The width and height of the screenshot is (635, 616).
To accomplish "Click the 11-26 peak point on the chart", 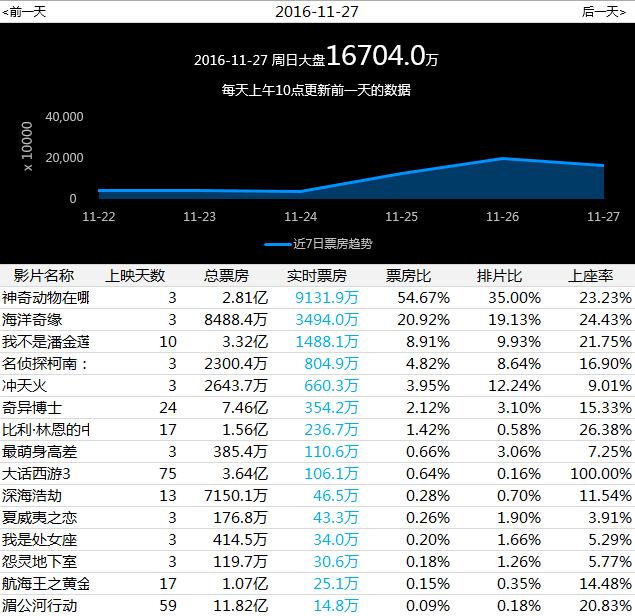I will [503, 158].
